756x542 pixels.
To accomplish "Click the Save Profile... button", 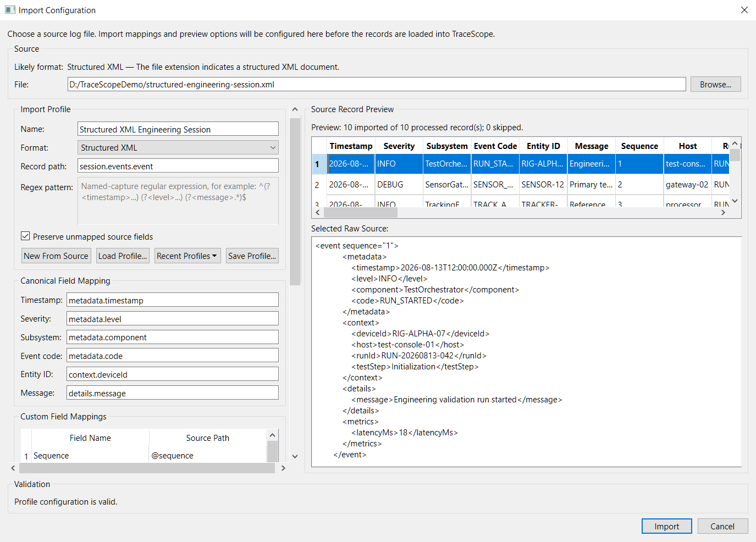I will point(252,256).
